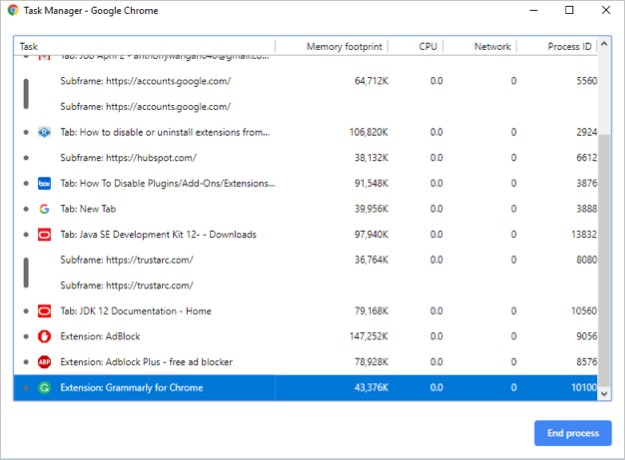Click Oracle icon for Java SE Development Kit

tap(44, 234)
